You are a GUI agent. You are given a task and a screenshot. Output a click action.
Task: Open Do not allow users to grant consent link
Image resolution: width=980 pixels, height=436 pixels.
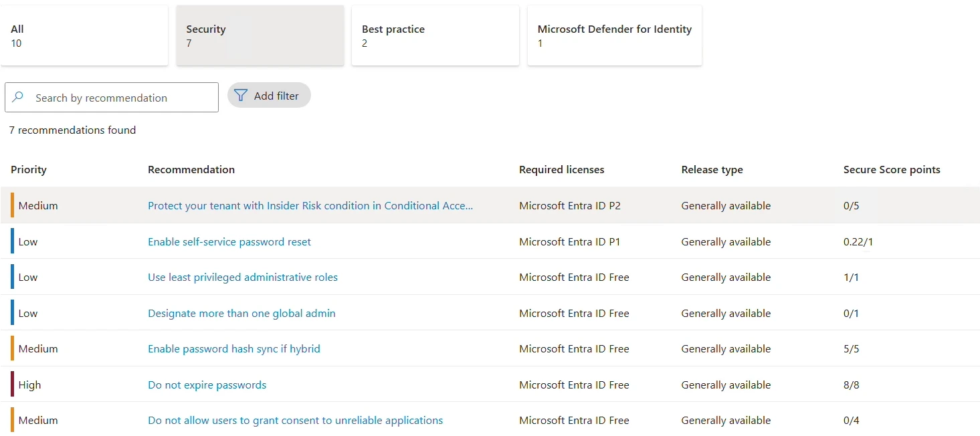[295, 420]
